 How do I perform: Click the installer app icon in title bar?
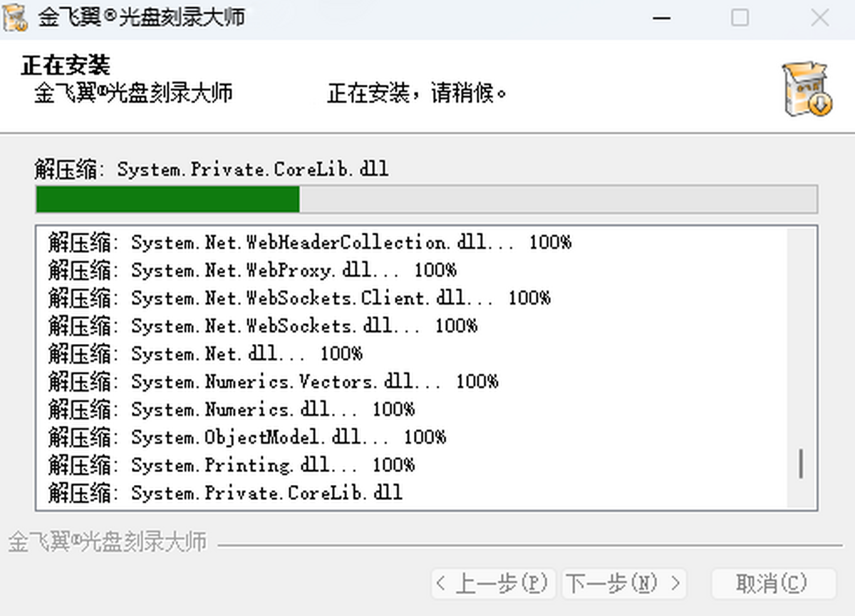15,17
